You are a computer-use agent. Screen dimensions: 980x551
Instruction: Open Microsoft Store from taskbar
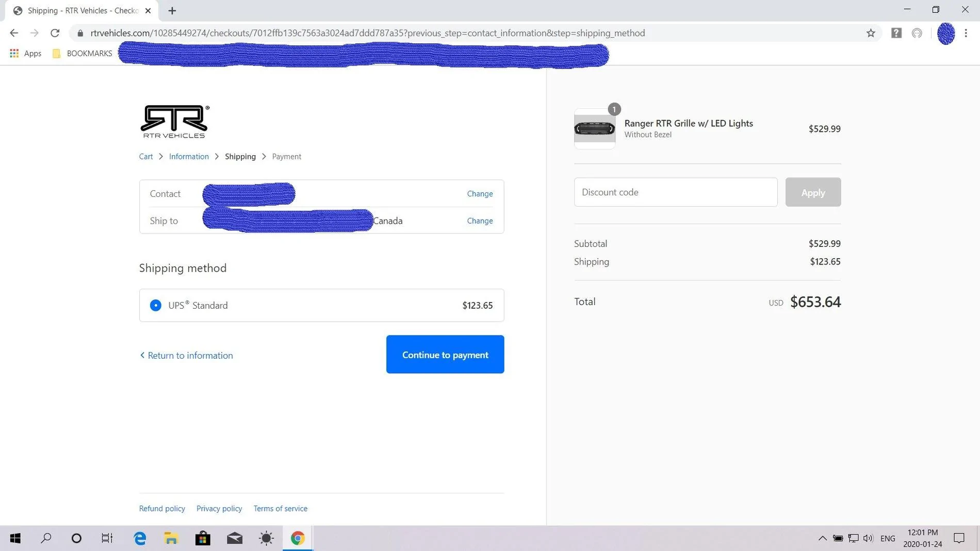203,538
